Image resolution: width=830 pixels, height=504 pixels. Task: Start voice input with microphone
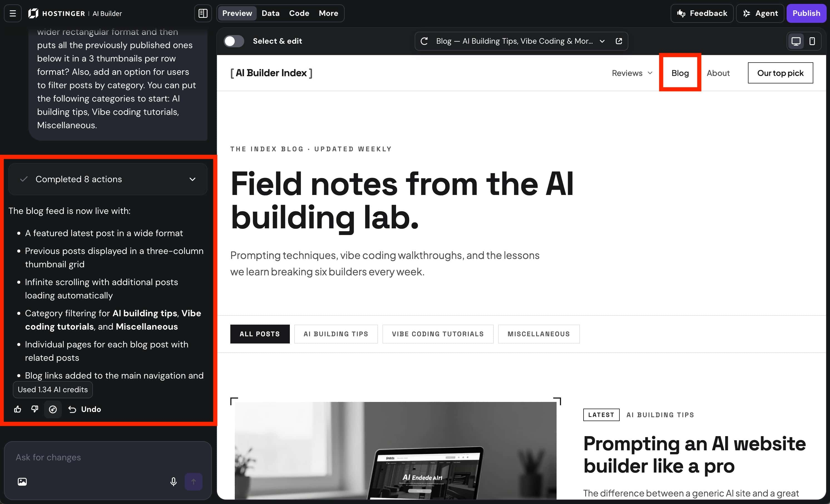pyautogui.click(x=174, y=481)
